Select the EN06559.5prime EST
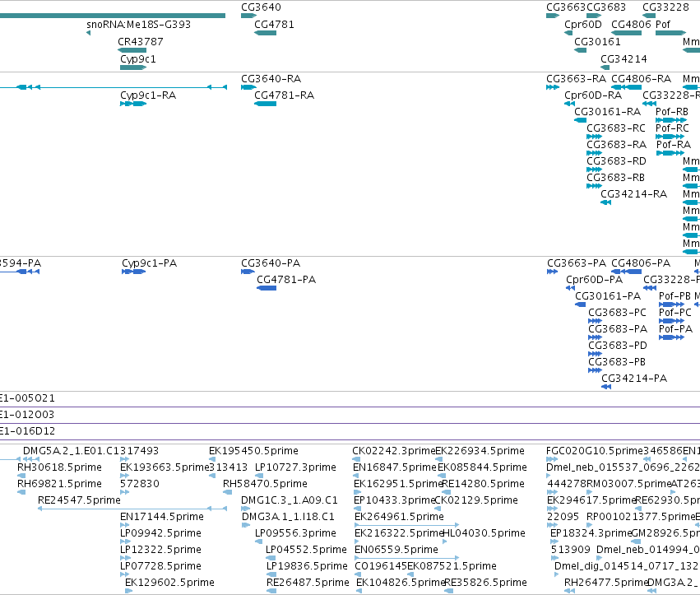This screenshot has height=595, width=700. (x=406, y=558)
